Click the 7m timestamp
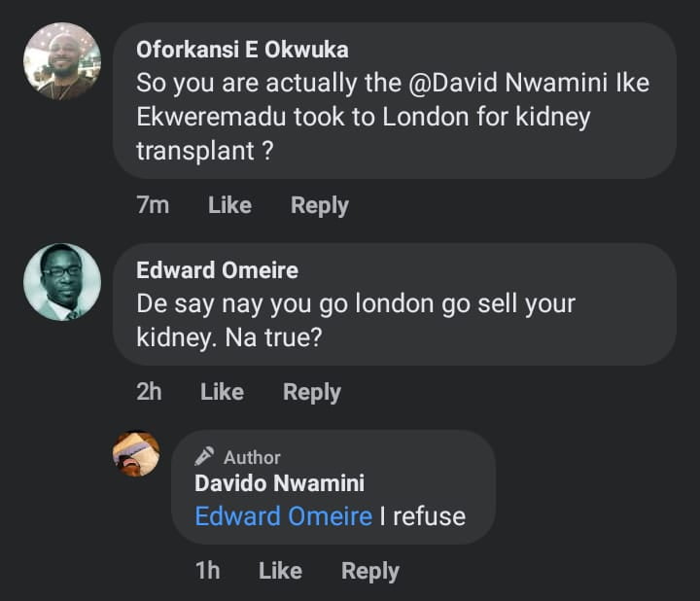The image size is (700, 601). click(x=153, y=205)
